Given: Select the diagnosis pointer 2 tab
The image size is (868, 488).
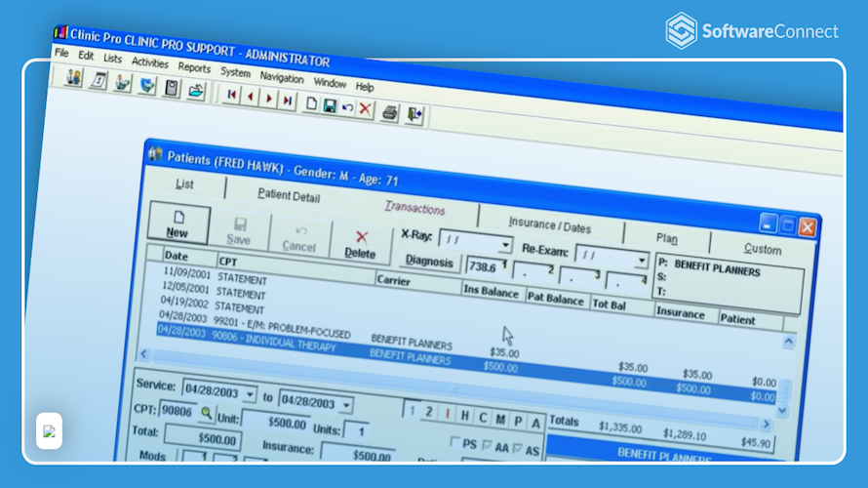Looking at the screenshot, I should (x=429, y=412).
